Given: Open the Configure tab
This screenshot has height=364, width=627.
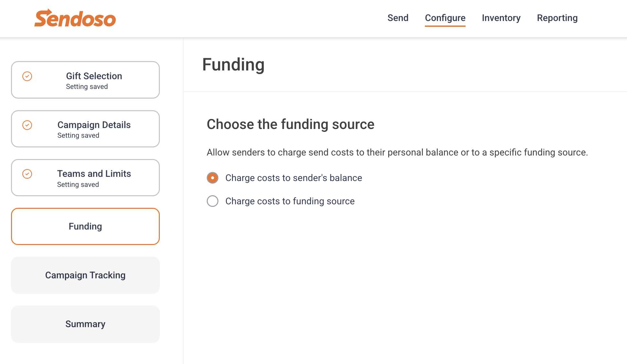Looking at the screenshot, I should pyautogui.click(x=445, y=18).
